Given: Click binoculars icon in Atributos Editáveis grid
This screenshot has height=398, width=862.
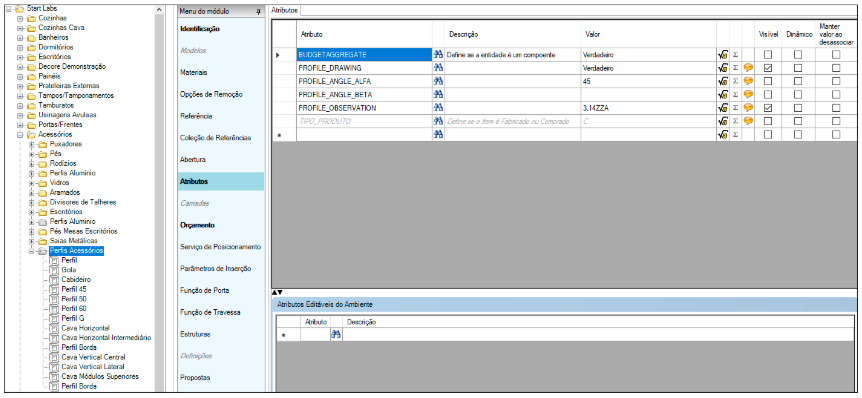Looking at the screenshot, I should (x=335, y=334).
